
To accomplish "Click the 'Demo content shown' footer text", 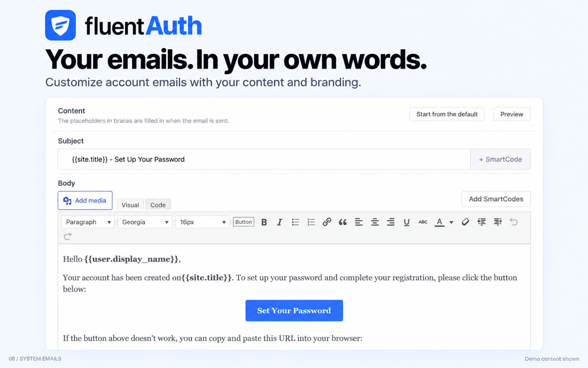I will coord(552,358).
